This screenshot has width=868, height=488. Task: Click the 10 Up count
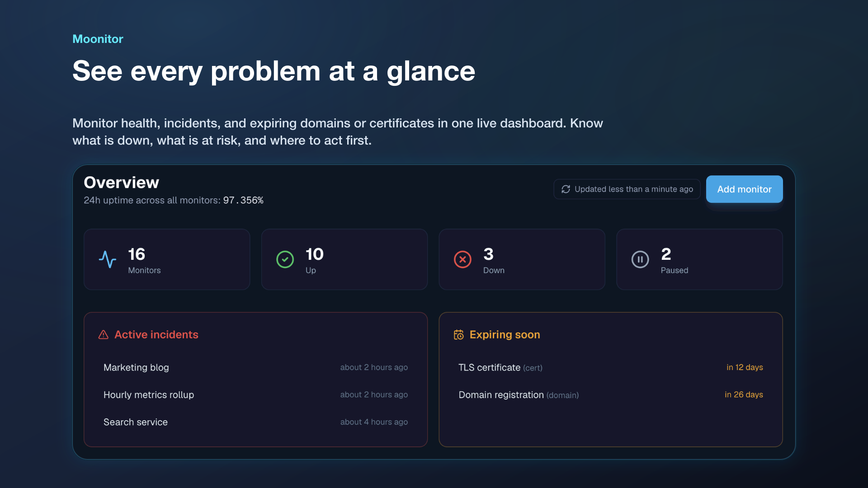point(315,254)
